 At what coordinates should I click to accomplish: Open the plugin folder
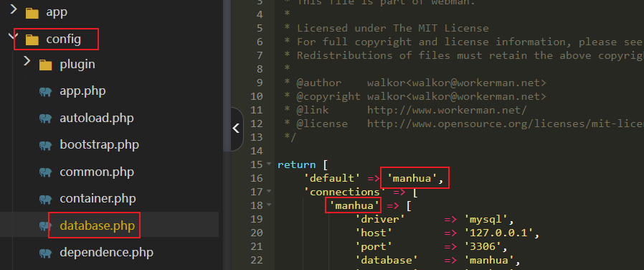(x=77, y=65)
